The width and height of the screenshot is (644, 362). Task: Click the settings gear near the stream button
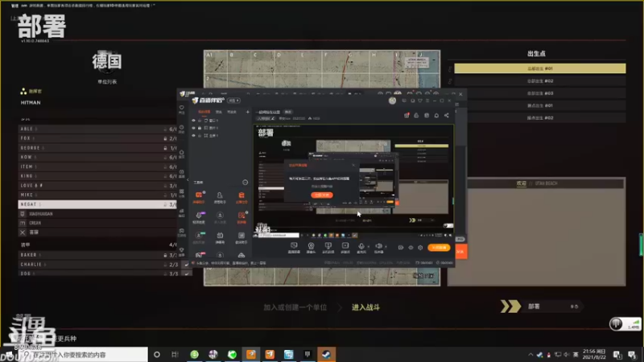tap(420, 248)
